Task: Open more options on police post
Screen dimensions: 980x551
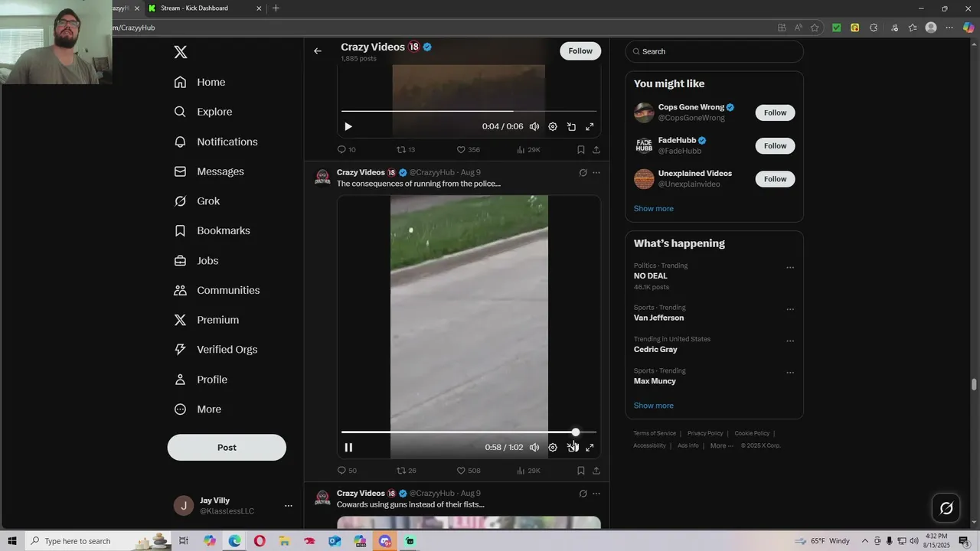Action: click(596, 173)
